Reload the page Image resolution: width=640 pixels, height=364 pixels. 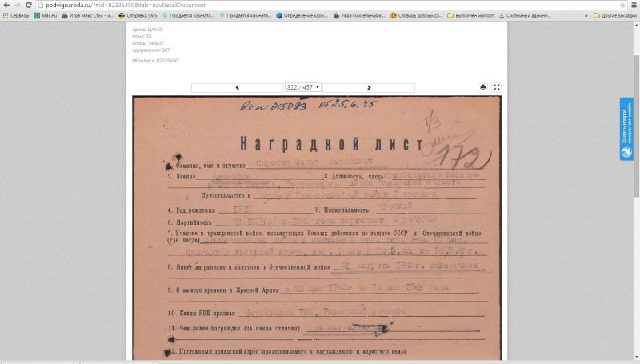pos(30,5)
